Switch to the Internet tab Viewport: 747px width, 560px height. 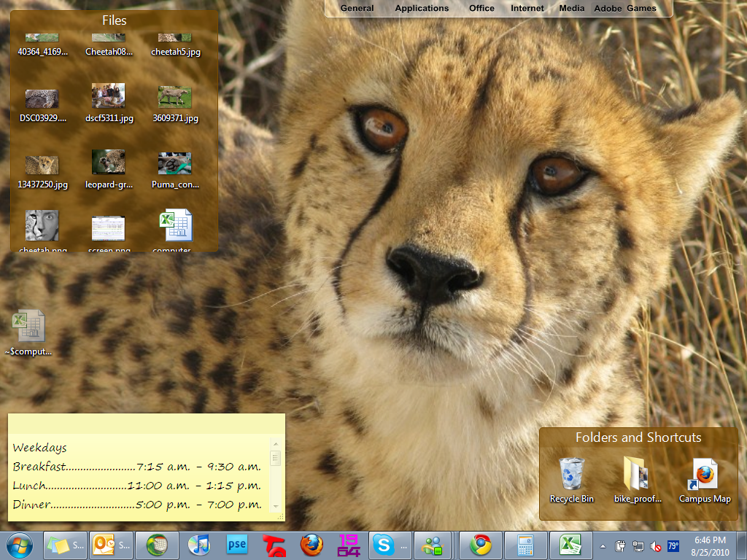coord(527,9)
